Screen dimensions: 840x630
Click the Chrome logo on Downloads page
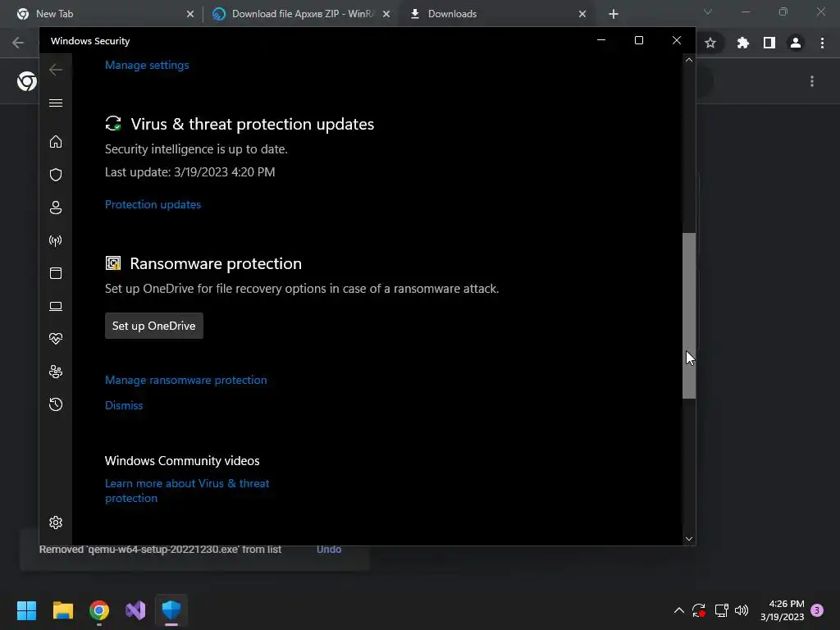click(x=27, y=81)
